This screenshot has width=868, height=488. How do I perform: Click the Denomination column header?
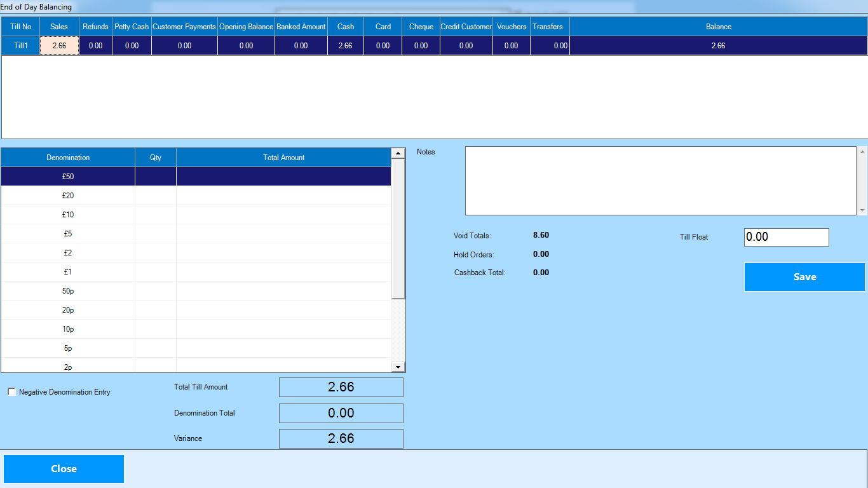[68, 158]
